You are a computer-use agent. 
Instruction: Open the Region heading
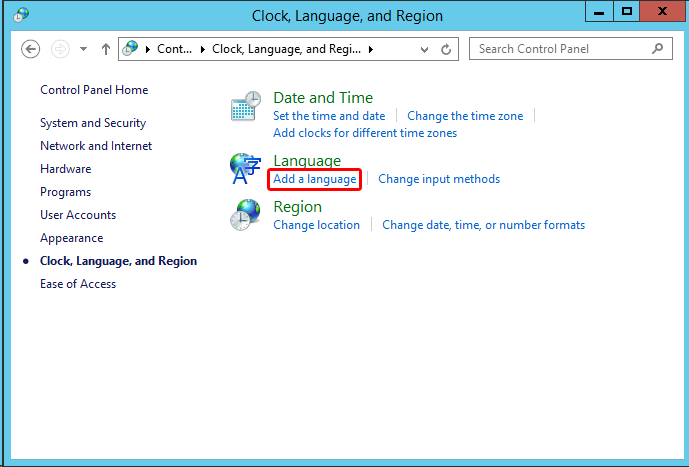coord(297,207)
